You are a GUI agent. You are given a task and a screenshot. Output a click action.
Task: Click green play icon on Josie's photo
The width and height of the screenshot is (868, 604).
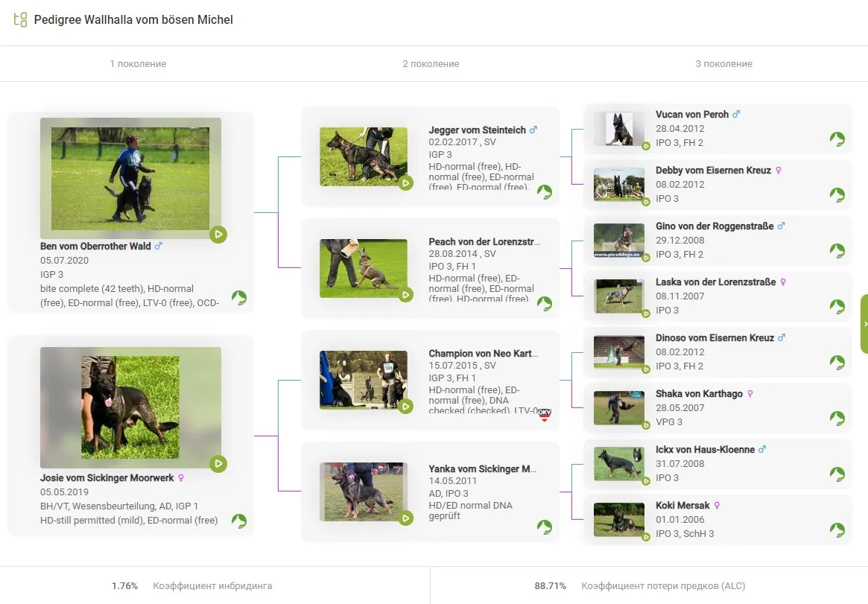pos(218,464)
